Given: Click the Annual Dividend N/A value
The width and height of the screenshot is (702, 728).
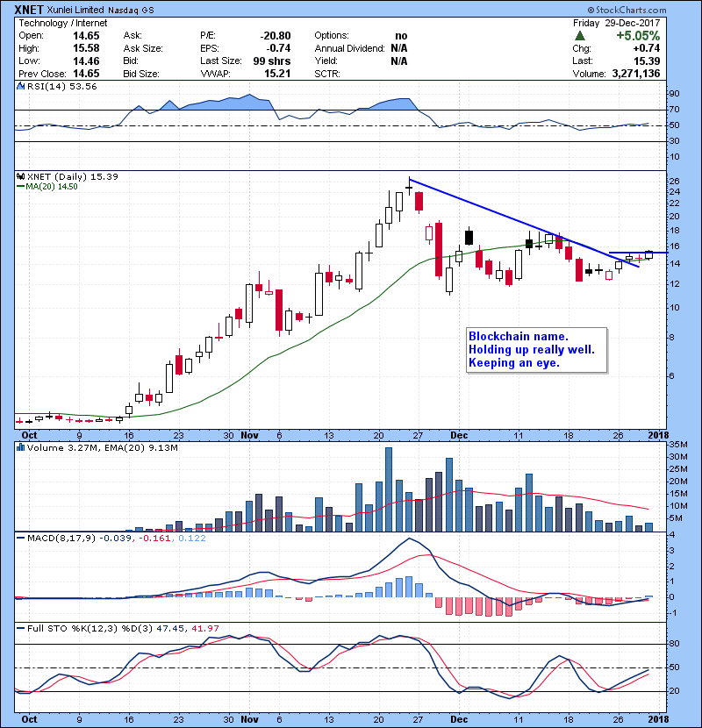Looking at the screenshot, I should tap(398, 48).
